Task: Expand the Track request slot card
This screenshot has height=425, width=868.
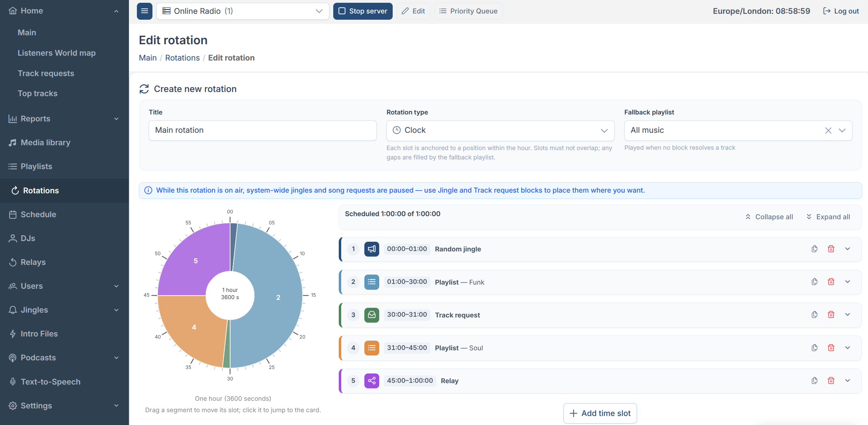Action: tap(848, 315)
